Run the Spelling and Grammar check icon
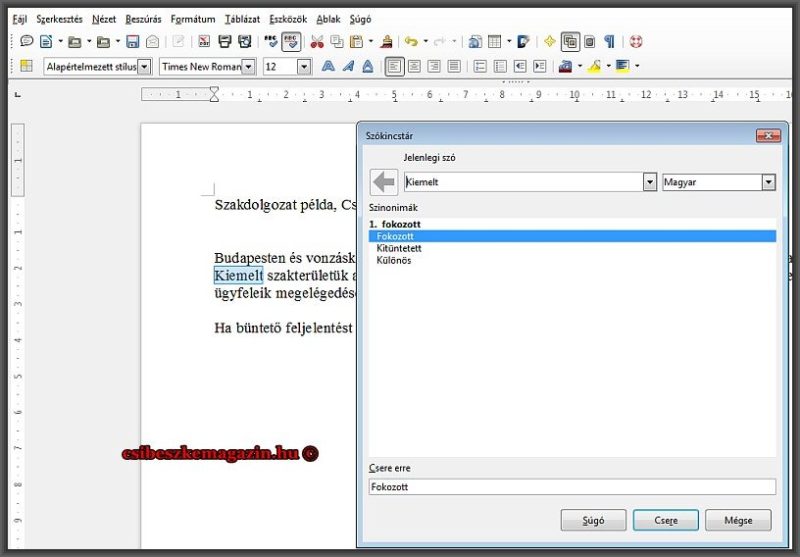Image resolution: width=800 pixels, height=557 pixels. click(271, 41)
